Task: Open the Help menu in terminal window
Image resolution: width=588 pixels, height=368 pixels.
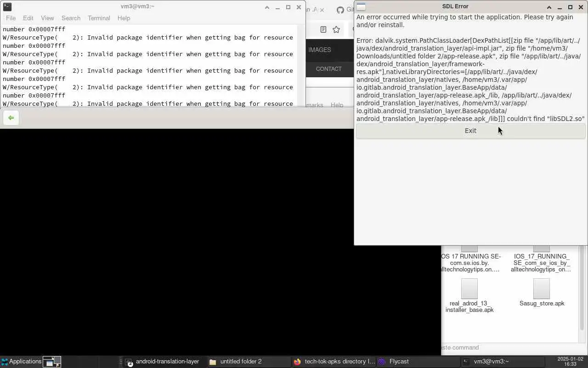Action: (124, 18)
